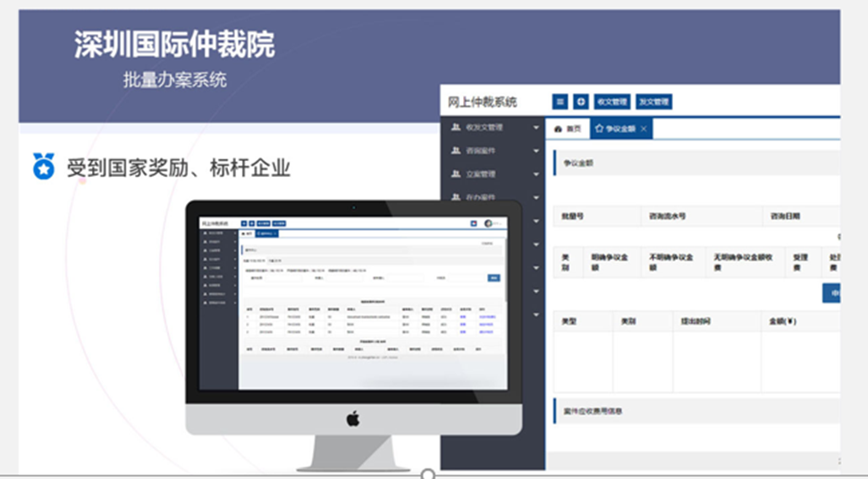Image resolution: width=868 pixels, height=479 pixels.
Task: Click the people icon beside 收发文管理
Action: [x=455, y=128]
